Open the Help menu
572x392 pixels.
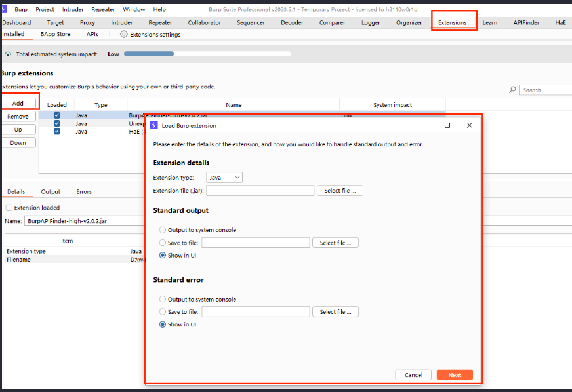(x=159, y=9)
